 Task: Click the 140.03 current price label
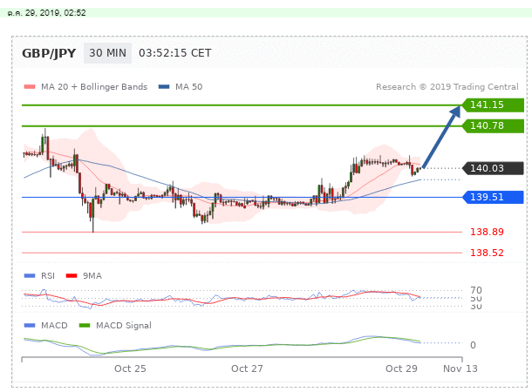click(493, 168)
